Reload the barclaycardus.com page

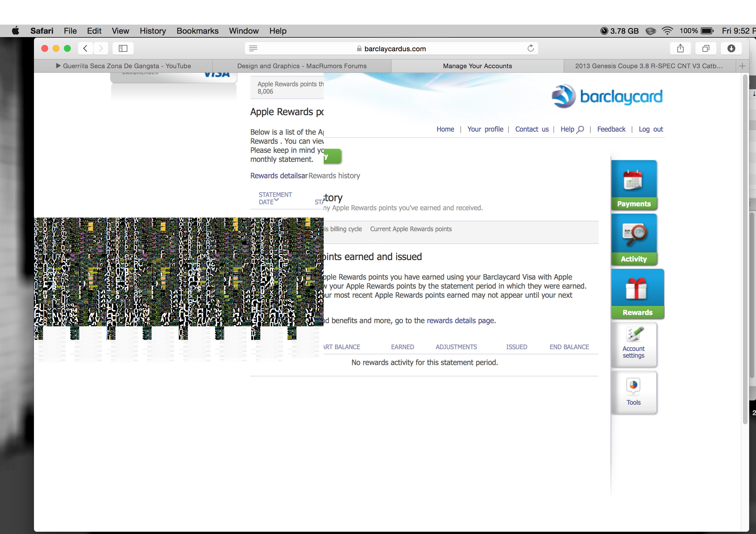531,48
